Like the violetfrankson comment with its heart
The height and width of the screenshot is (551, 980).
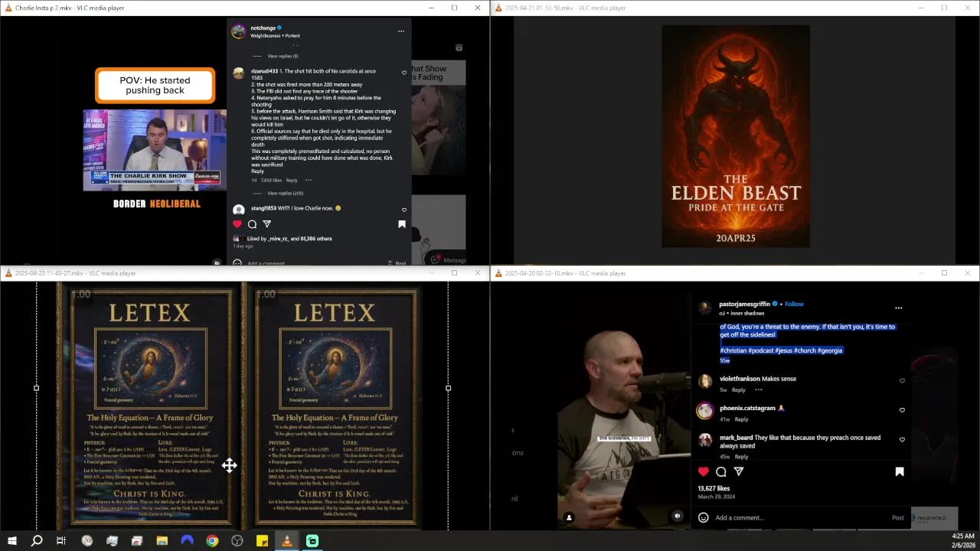point(902,381)
